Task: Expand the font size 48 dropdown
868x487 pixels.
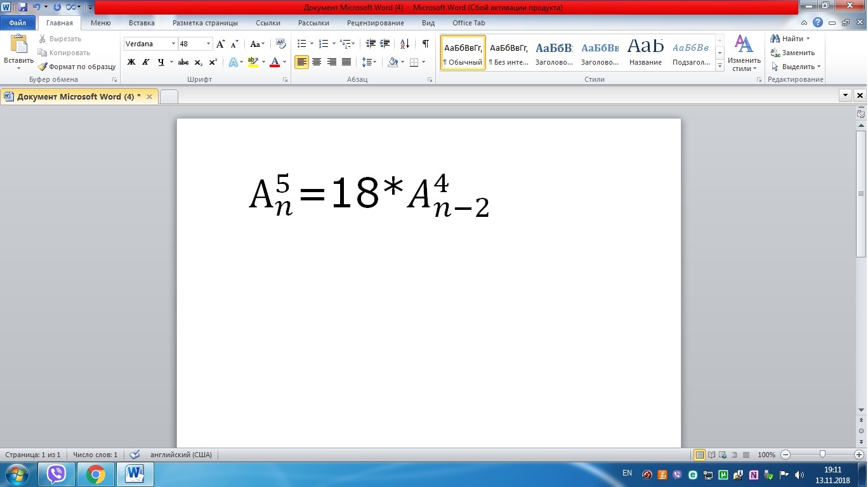Action: (208, 44)
